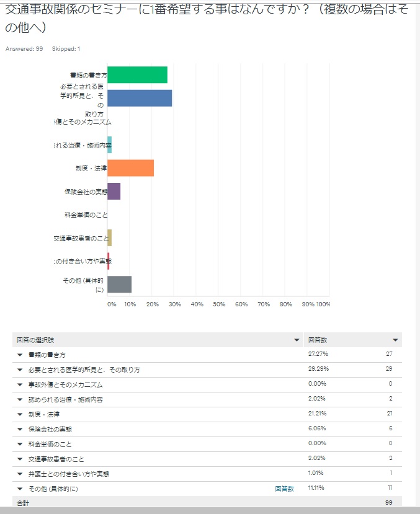The height and width of the screenshot is (514, 420).
Task: Click the teal 治療・施術内容 chart bar
Action: (110, 144)
